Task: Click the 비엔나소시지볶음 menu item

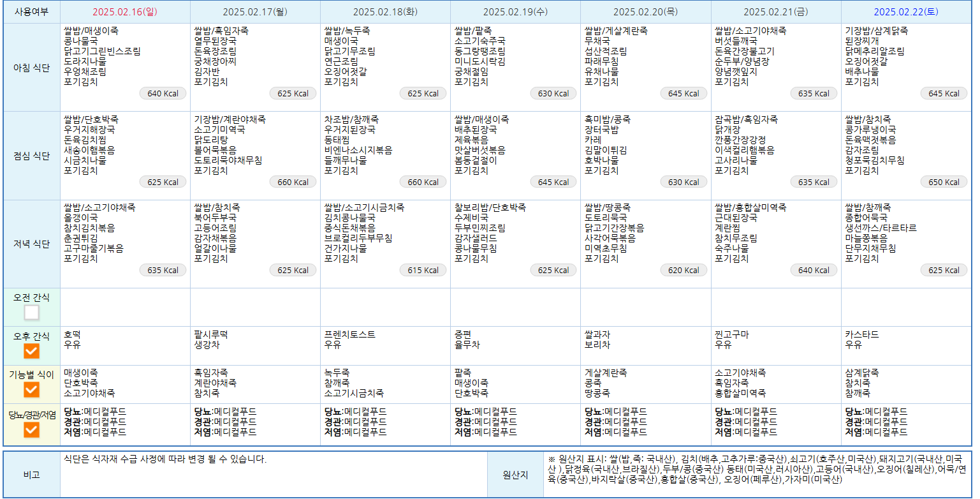Action: [x=358, y=150]
